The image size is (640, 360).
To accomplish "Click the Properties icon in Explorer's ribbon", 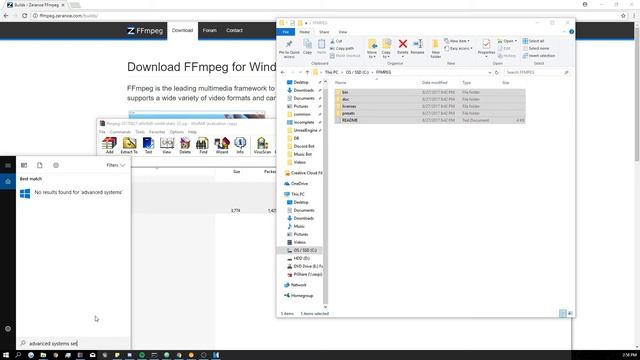I will pos(486,47).
